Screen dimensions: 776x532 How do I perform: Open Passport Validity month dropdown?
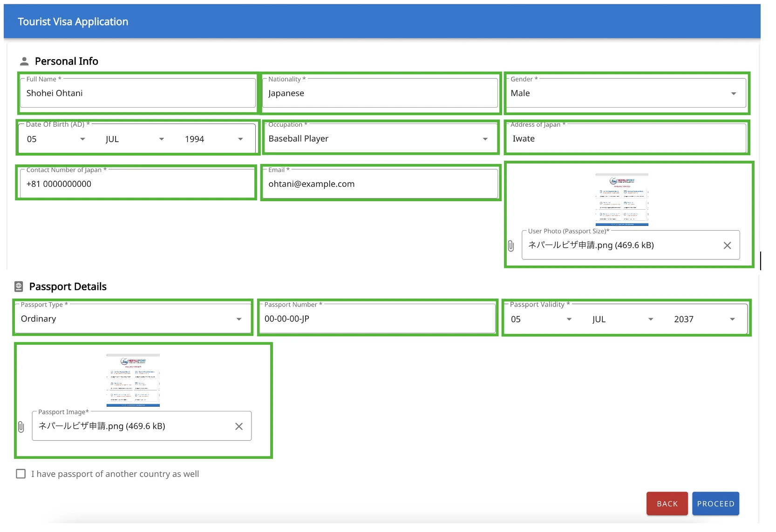pos(623,320)
